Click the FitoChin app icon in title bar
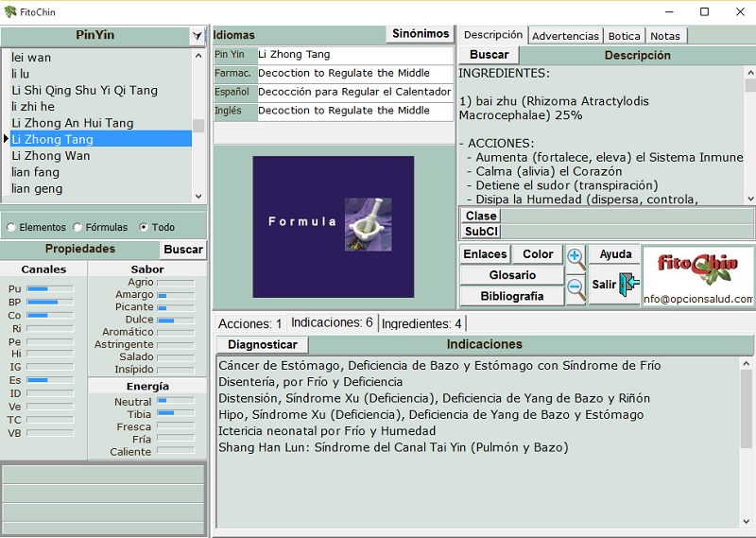 (x=12, y=11)
